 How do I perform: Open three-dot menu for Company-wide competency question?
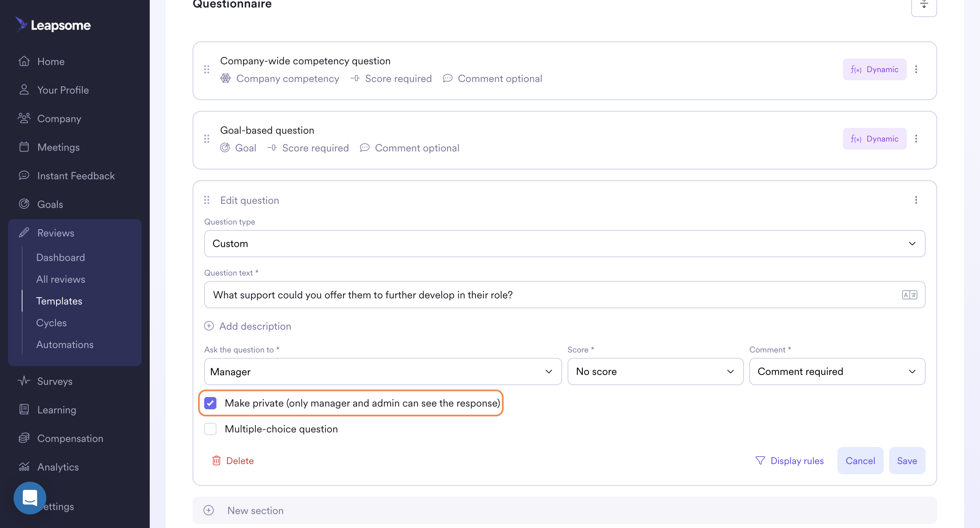[x=916, y=69]
